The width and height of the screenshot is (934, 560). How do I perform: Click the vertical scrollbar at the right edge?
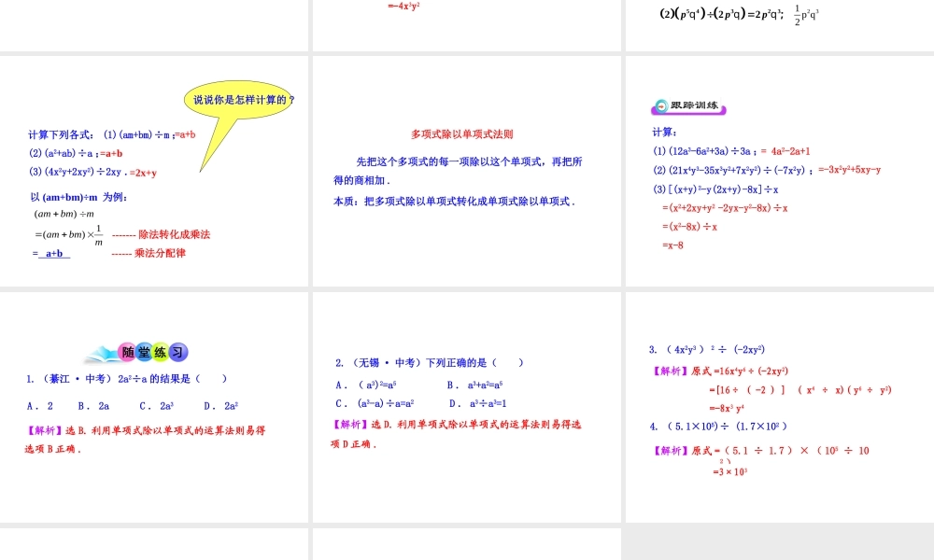point(930,280)
